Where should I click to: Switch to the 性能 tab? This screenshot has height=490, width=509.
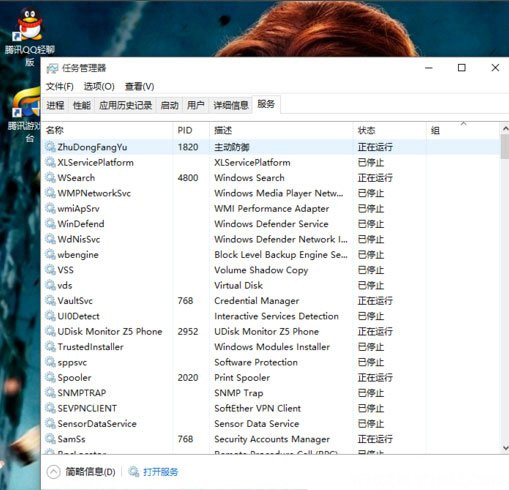pyautogui.click(x=82, y=105)
